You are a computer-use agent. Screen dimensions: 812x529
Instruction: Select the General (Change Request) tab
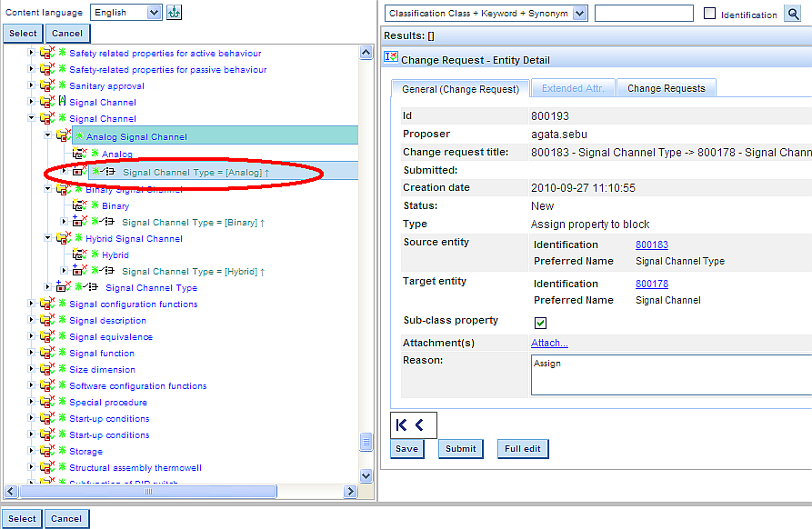click(459, 88)
